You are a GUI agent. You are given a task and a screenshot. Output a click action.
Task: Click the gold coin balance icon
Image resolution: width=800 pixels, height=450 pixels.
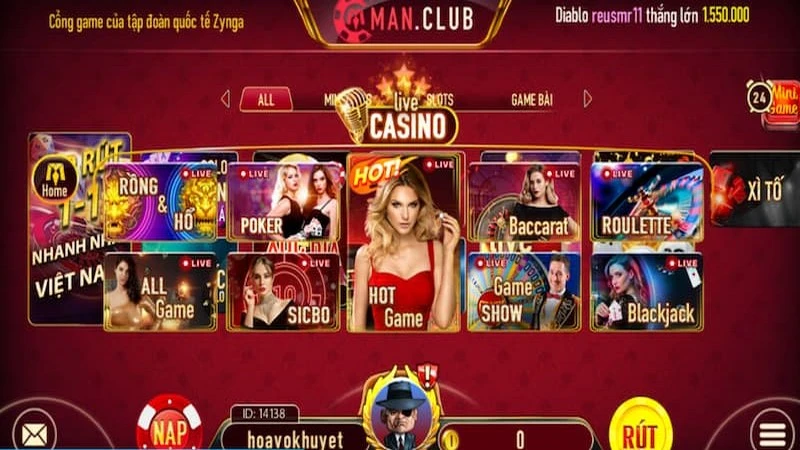(x=449, y=438)
